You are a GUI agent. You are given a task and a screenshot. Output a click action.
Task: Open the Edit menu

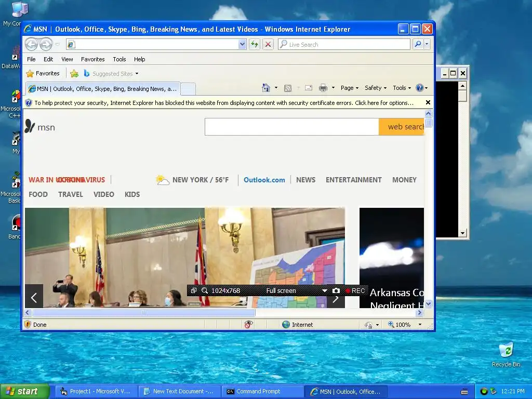(x=48, y=59)
